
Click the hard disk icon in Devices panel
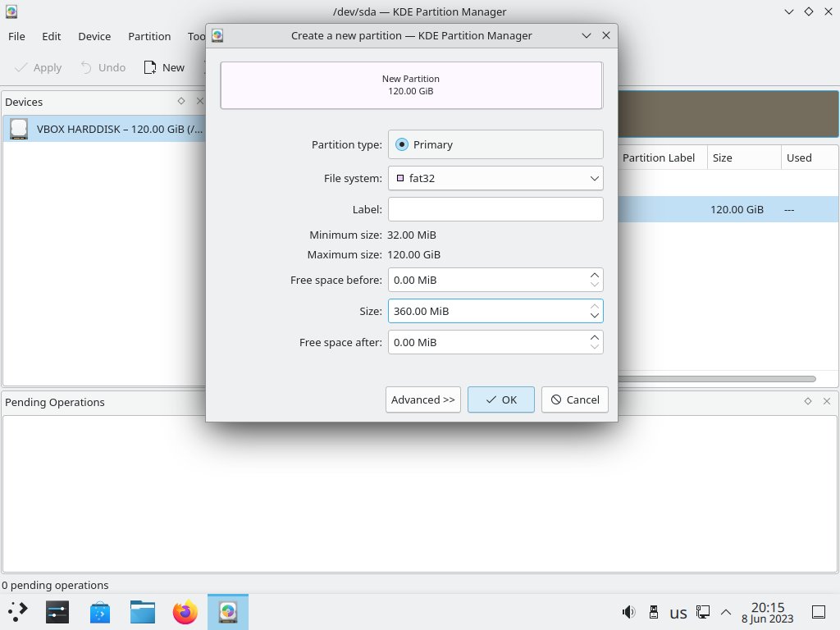point(19,129)
